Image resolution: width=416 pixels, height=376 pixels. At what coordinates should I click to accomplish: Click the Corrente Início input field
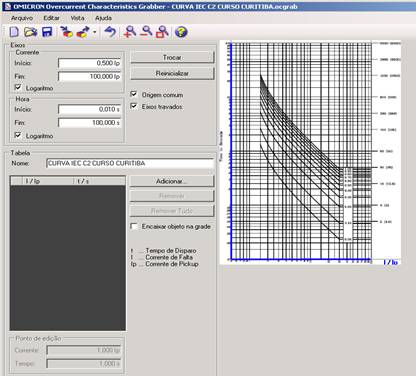click(90, 63)
